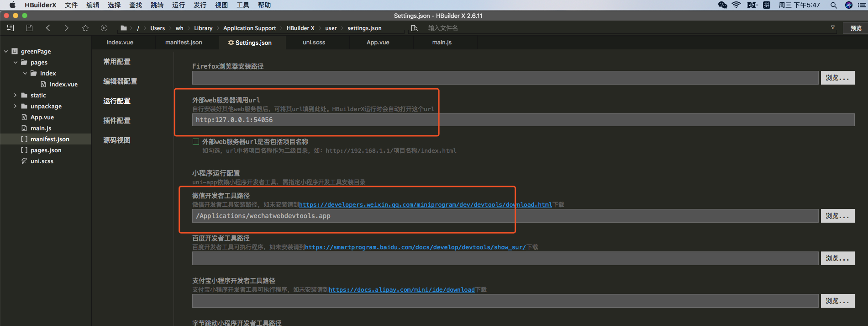This screenshot has width=868, height=326.
Task: Click the 预览 preview button
Action: click(856, 28)
